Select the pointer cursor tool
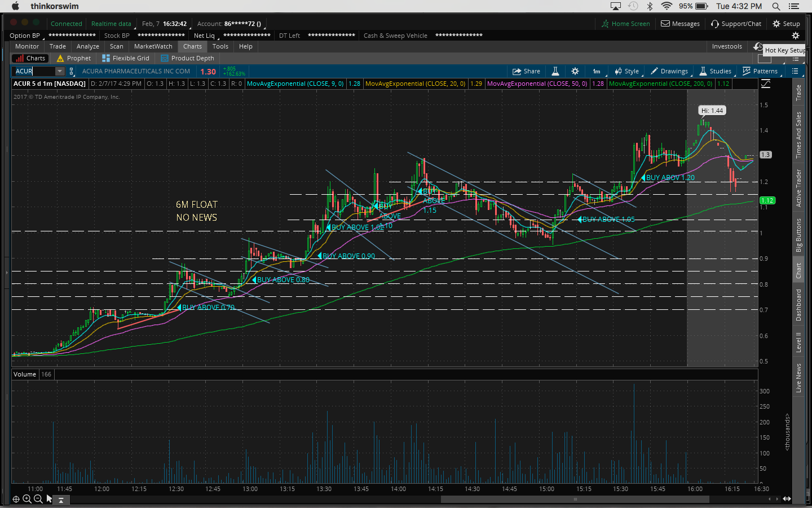Screen dimensions: 812x508 click(49, 499)
